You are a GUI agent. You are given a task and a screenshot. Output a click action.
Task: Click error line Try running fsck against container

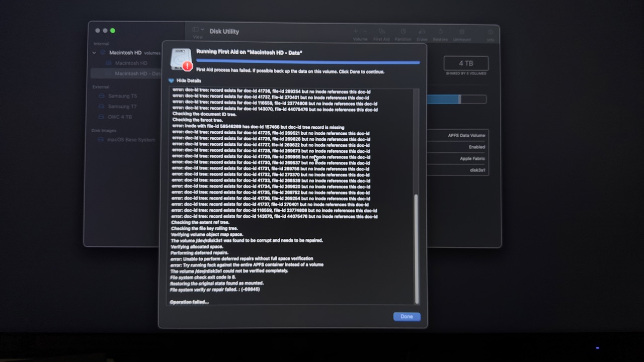click(247, 264)
